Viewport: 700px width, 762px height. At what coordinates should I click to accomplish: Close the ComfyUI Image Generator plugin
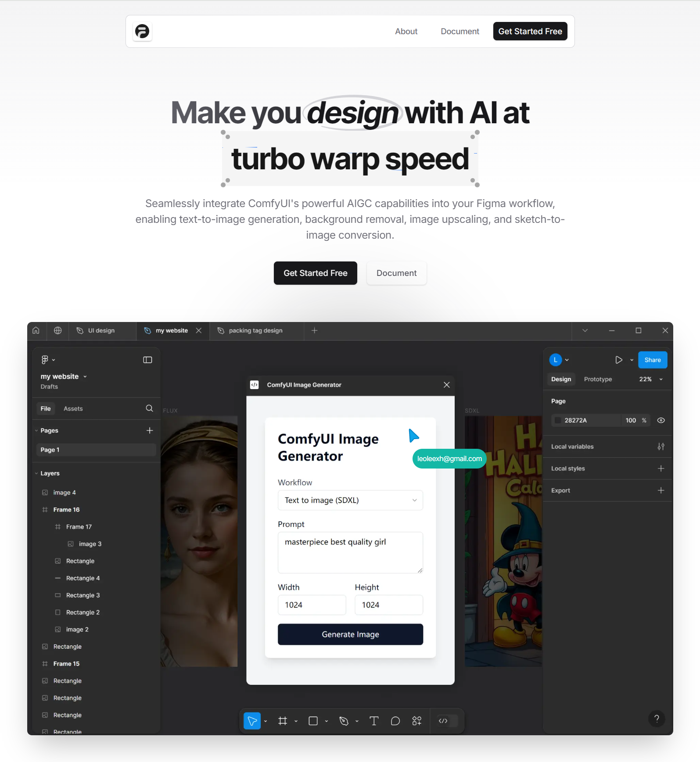coord(446,385)
